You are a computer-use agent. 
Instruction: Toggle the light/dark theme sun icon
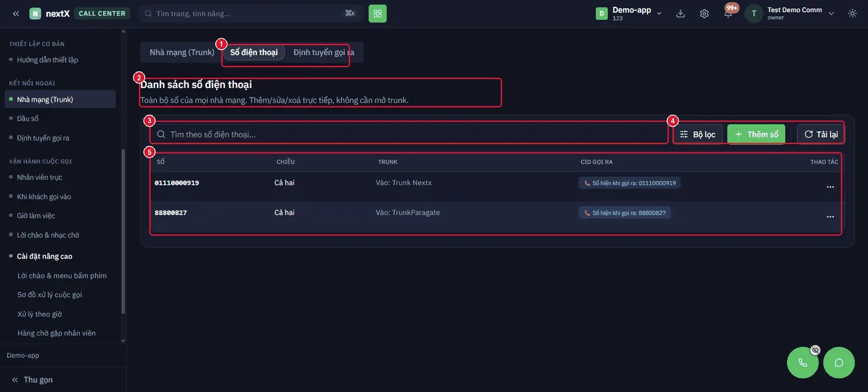(852, 13)
